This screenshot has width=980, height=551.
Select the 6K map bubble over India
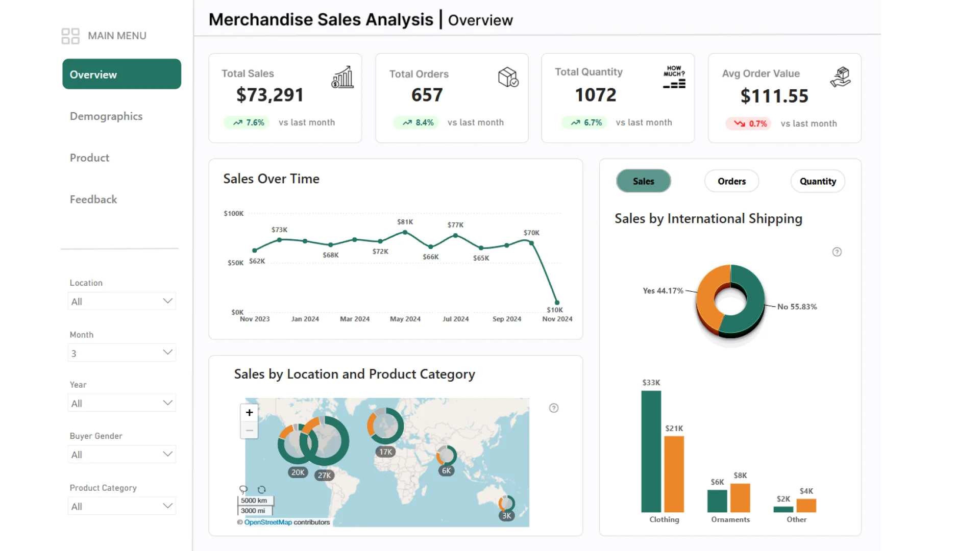click(446, 455)
